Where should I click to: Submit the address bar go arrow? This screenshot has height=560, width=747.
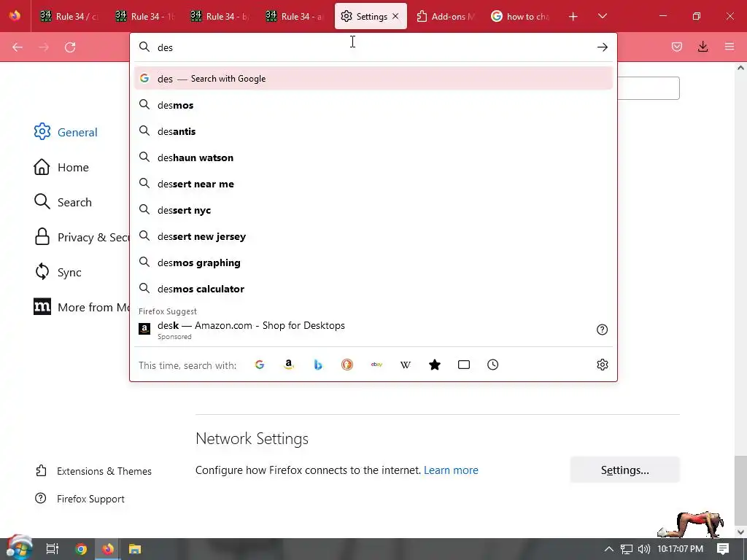(x=602, y=47)
